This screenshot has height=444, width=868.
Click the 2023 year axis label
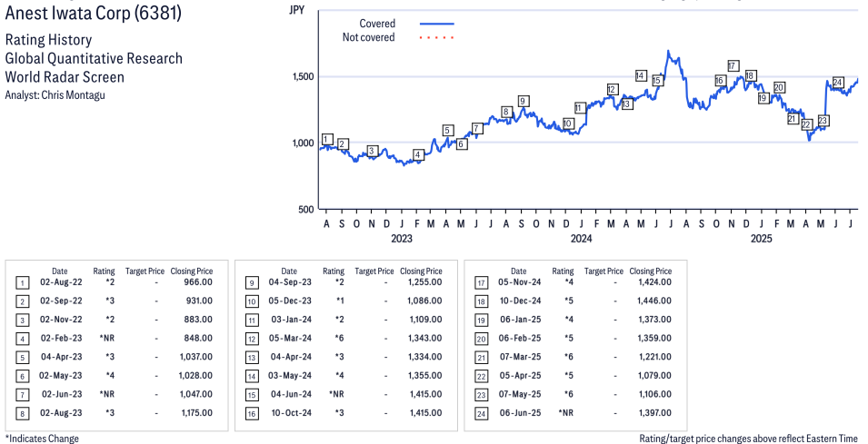(402, 238)
